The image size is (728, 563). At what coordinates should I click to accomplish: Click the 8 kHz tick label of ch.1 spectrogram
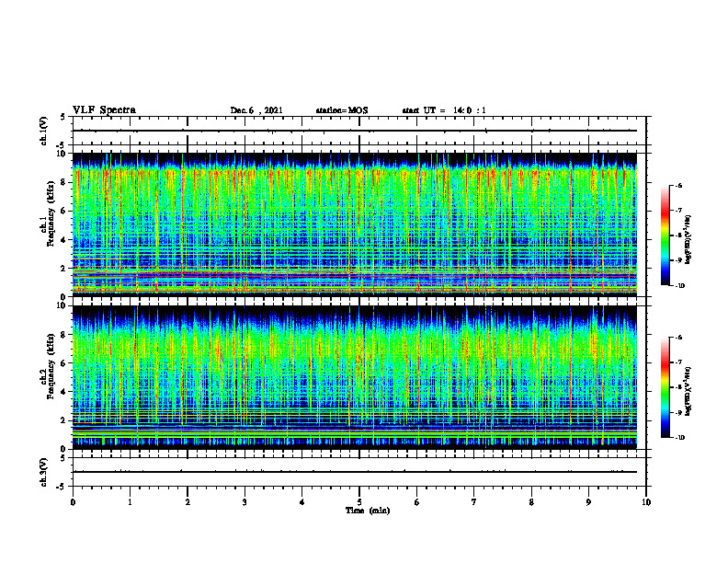[63, 182]
